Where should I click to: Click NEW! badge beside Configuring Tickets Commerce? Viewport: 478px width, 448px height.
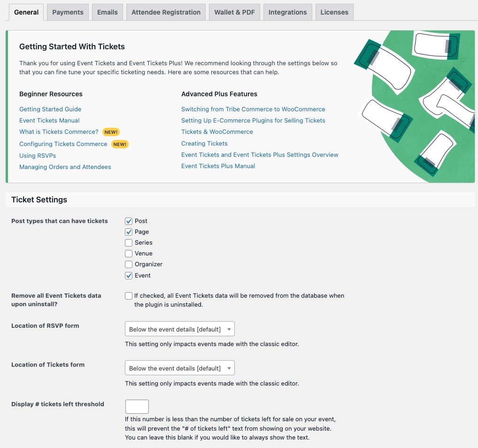click(x=120, y=144)
